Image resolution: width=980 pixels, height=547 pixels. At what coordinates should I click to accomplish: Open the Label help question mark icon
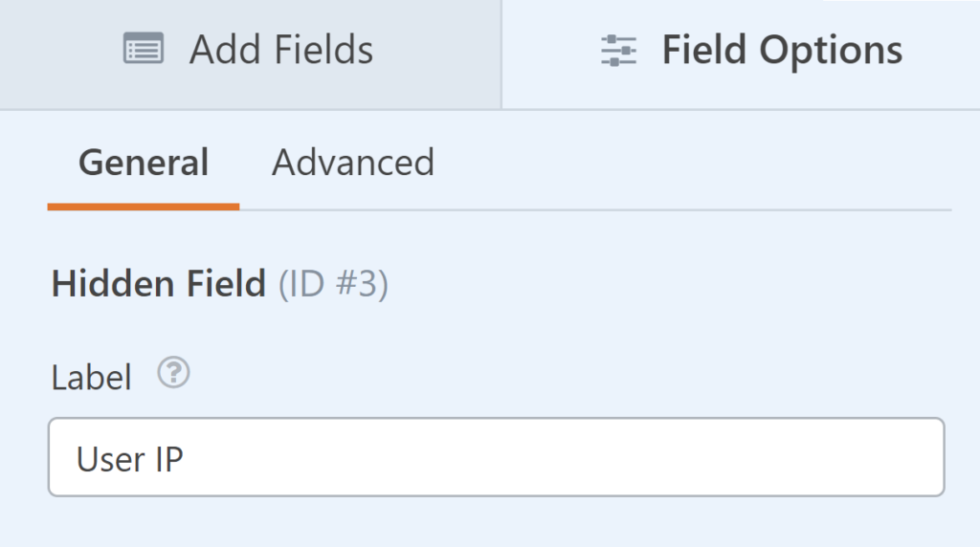173,373
